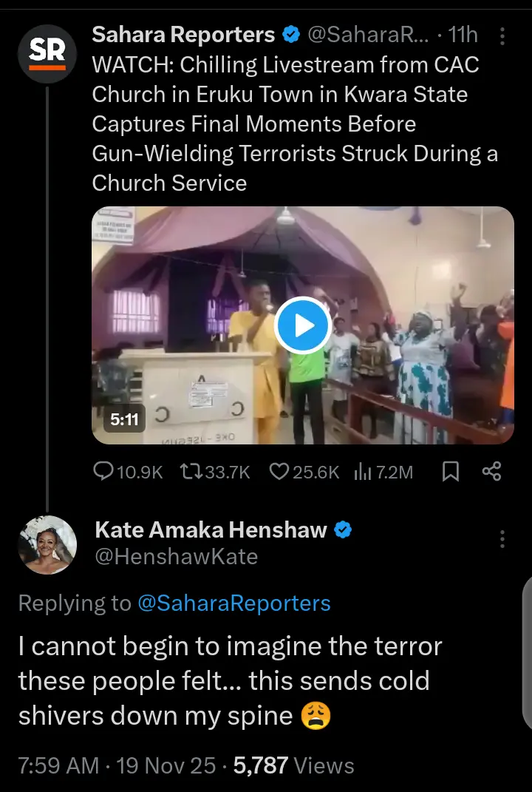Image resolution: width=532 pixels, height=792 pixels.
Task: Play the church livestream video
Action: (x=302, y=325)
